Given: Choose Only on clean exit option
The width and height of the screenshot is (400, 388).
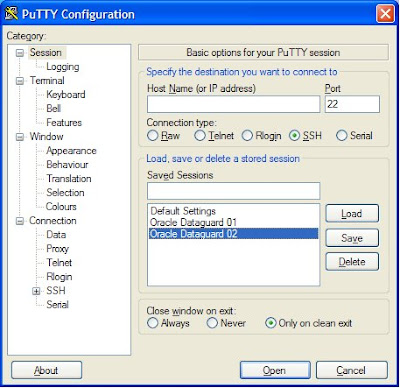Looking at the screenshot, I should [x=309, y=323].
